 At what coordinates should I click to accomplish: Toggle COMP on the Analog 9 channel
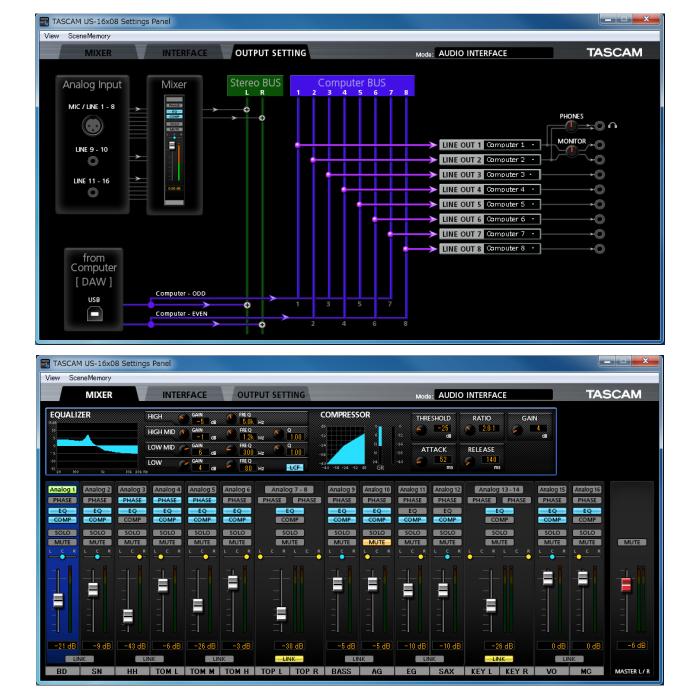pyautogui.click(x=342, y=520)
